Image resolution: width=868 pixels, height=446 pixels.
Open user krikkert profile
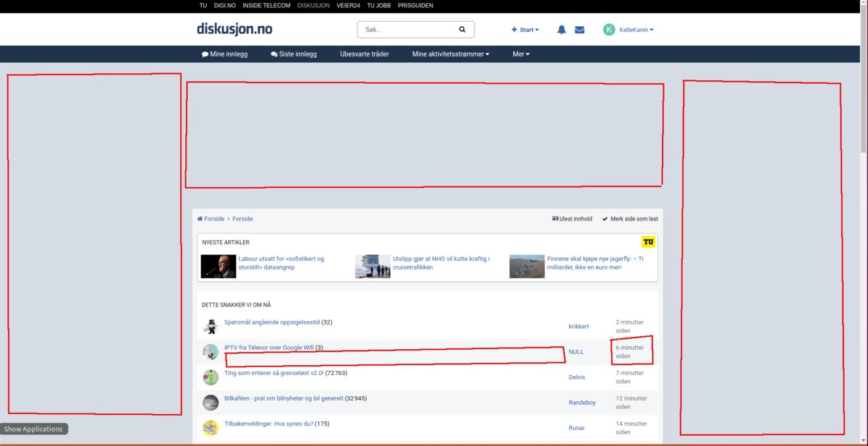(x=579, y=326)
